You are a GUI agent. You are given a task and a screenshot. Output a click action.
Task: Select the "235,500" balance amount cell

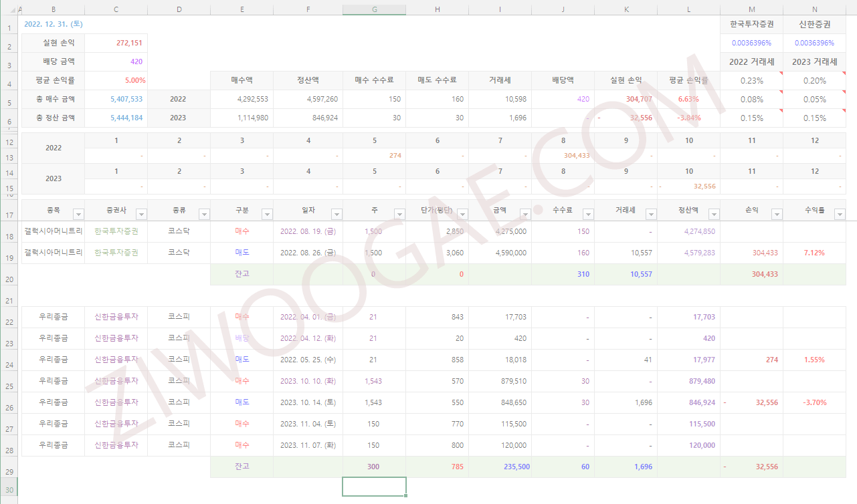(500, 467)
